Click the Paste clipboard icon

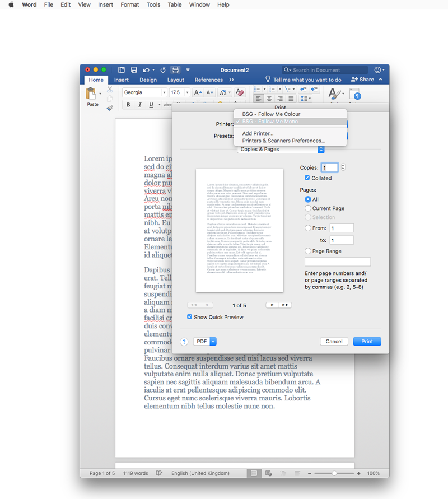[x=91, y=94]
